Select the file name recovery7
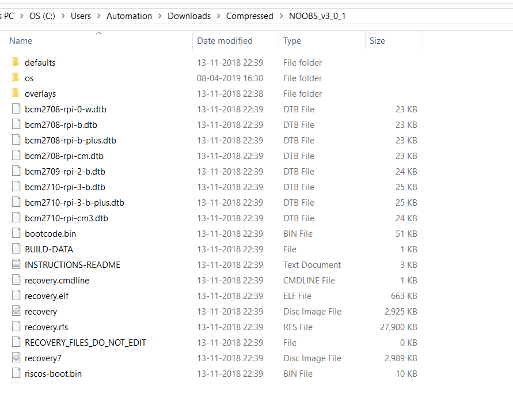The width and height of the screenshot is (513, 420). (x=43, y=358)
